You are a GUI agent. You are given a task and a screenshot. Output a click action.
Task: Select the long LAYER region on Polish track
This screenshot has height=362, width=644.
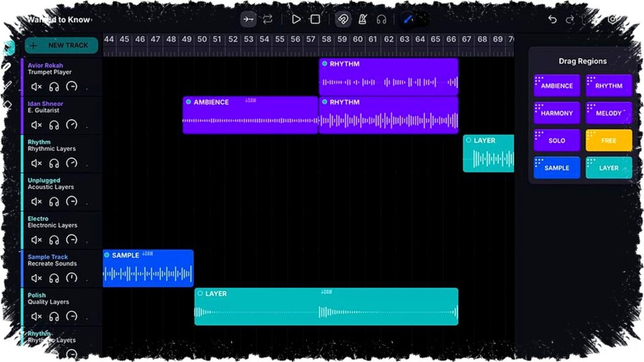click(326, 307)
